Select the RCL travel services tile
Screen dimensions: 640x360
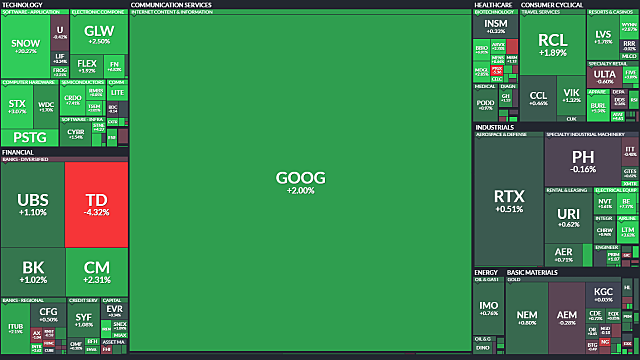pyautogui.click(x=553, y=45)
